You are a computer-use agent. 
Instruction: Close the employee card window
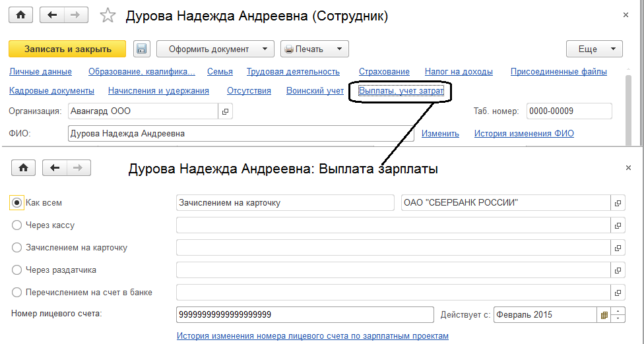626,15
